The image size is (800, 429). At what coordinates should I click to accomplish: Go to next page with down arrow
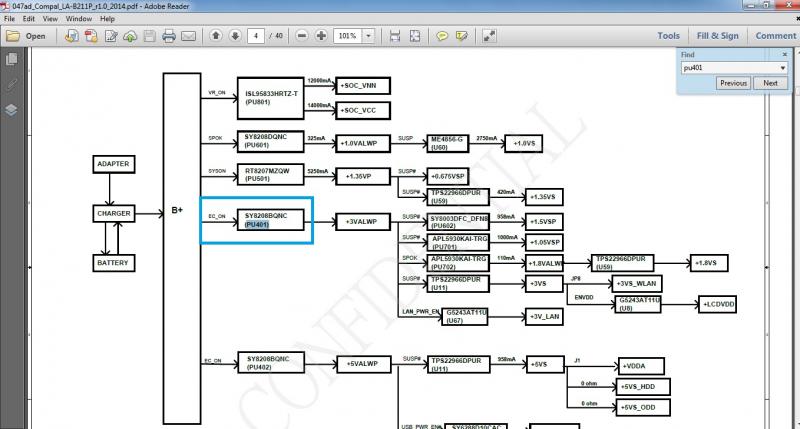(235, 36)
